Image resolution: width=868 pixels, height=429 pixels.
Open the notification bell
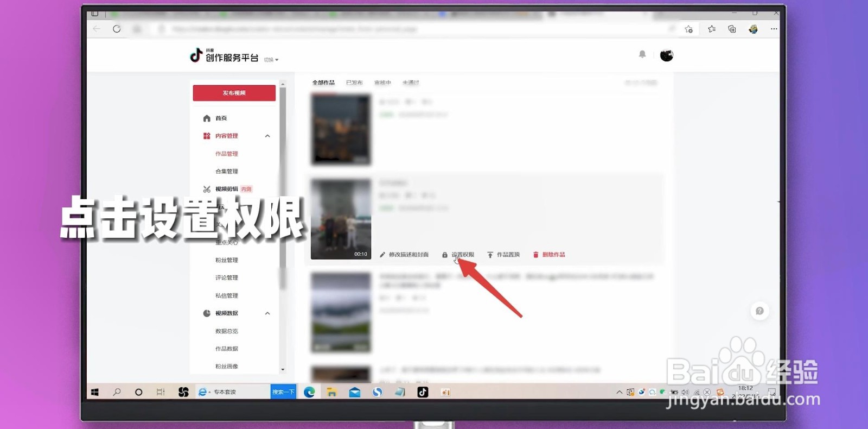pos(642,54)
